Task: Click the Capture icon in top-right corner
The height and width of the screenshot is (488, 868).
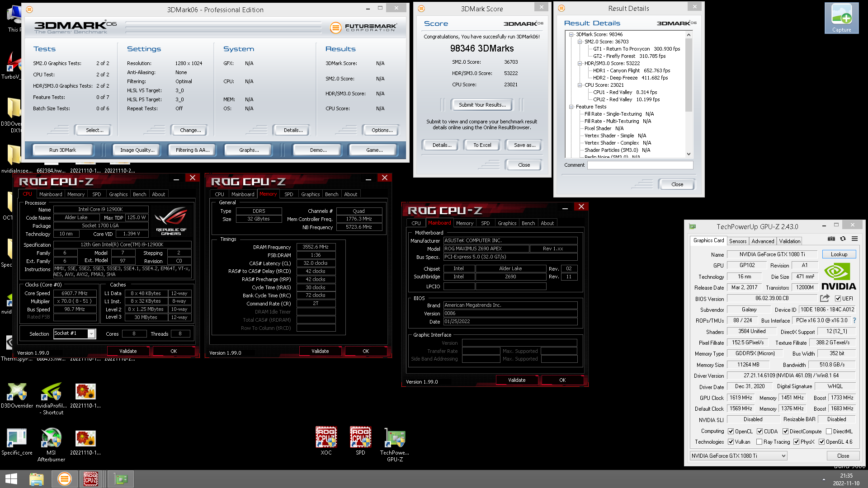Action: tap(841, 18)
